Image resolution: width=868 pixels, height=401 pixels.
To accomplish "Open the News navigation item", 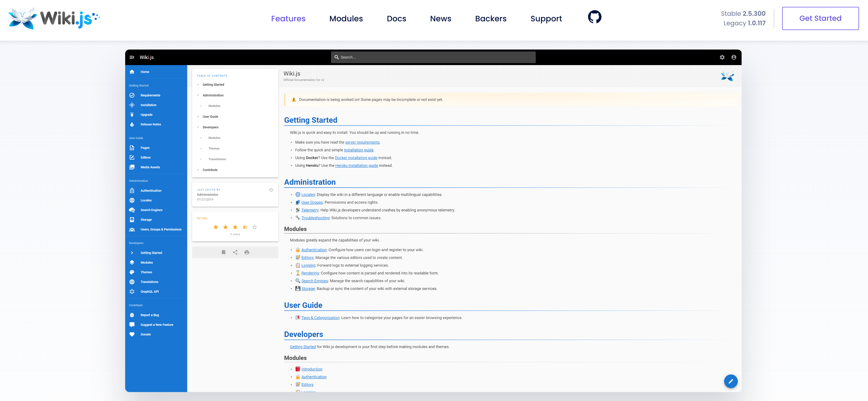I will click(440, 18).
